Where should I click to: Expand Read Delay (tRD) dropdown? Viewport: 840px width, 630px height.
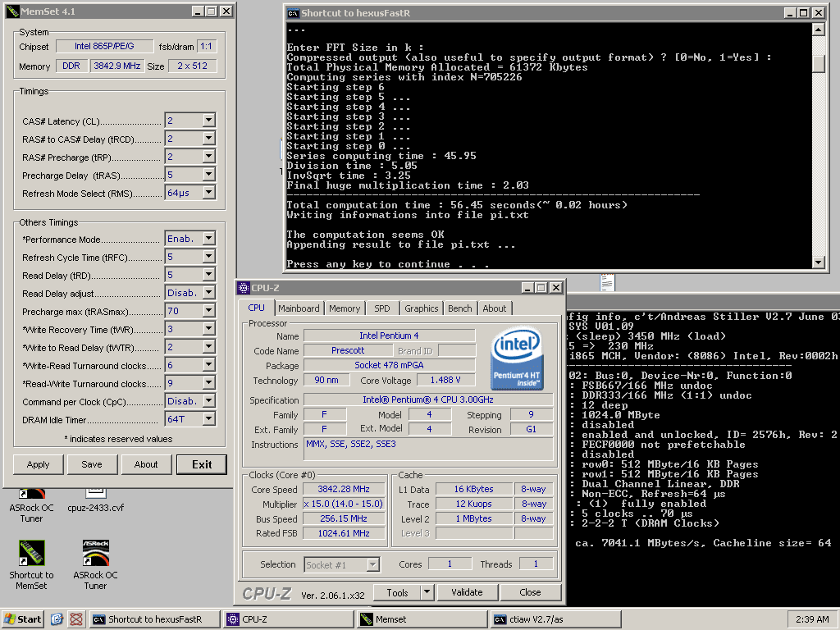[x=209, y=275]
